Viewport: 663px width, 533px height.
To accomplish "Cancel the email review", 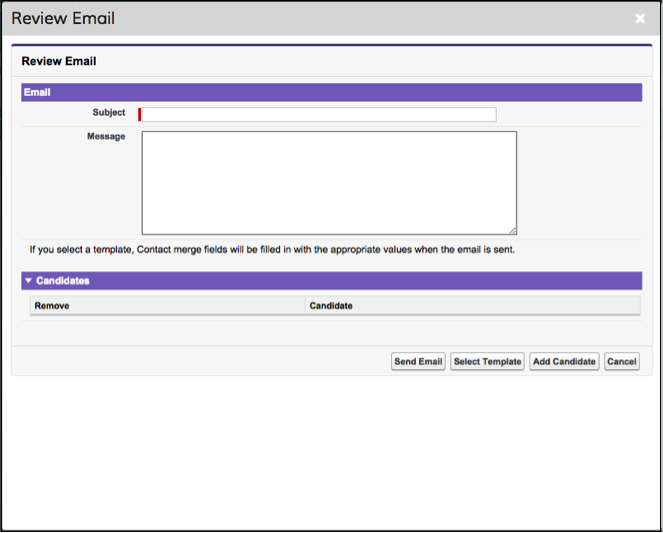I will click(622, 361).
